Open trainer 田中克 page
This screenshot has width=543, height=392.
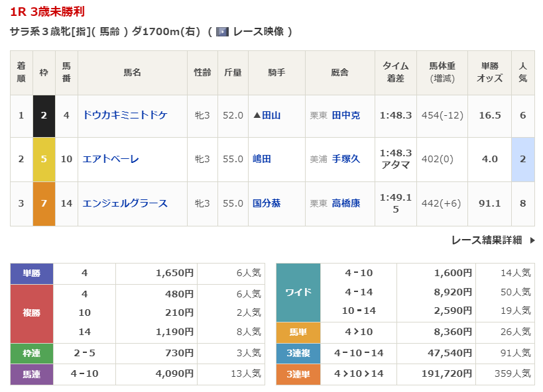(345, 115)
